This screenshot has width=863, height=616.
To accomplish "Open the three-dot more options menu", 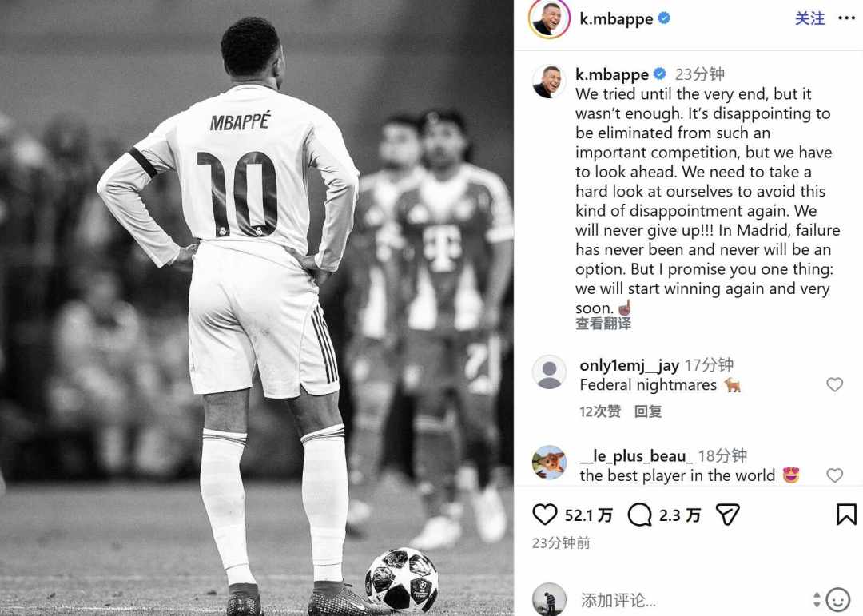I will tap(846, 18).
